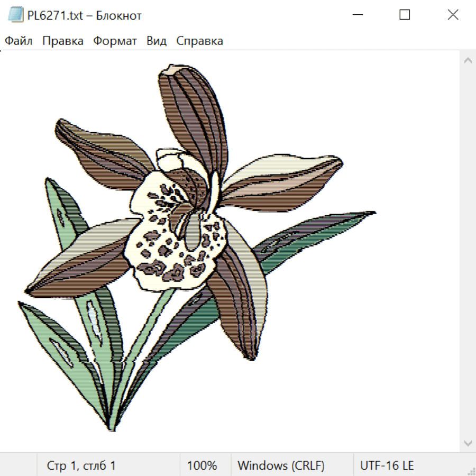This screenshot has width=476, height=476.
Task: Click the Notepad icon in title bar
Action: pyautogui.click(x=15, y=15)
